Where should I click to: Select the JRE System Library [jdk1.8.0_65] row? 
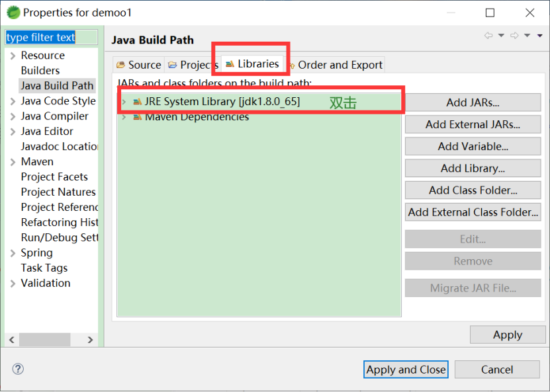click(259, 102)
